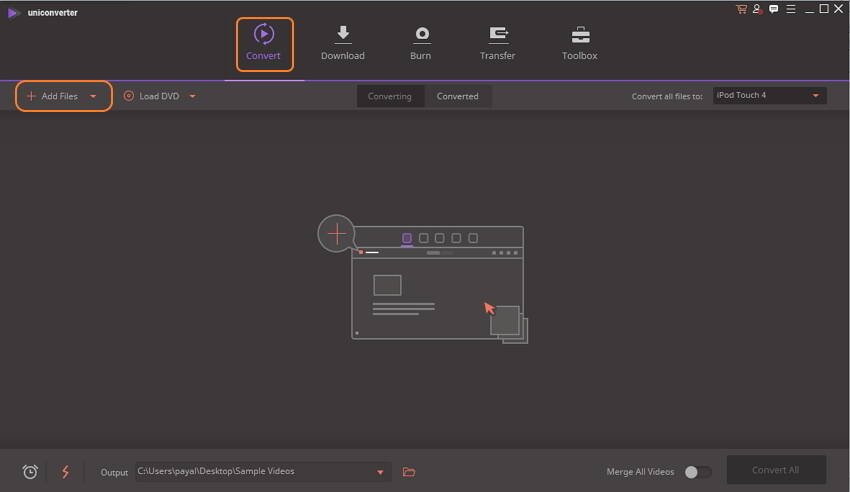
Task: Click the large plus add-file circle
Action: (337, 234)
